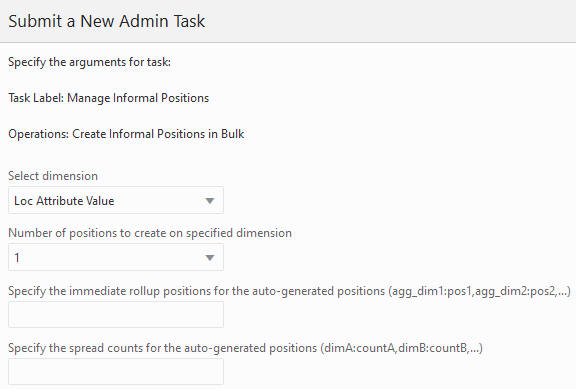Click empty area of gray header bar

[x=389, y=21]
